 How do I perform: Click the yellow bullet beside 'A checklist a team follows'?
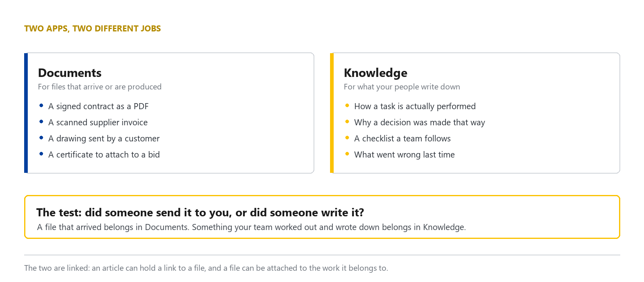(x=347, y=137)
